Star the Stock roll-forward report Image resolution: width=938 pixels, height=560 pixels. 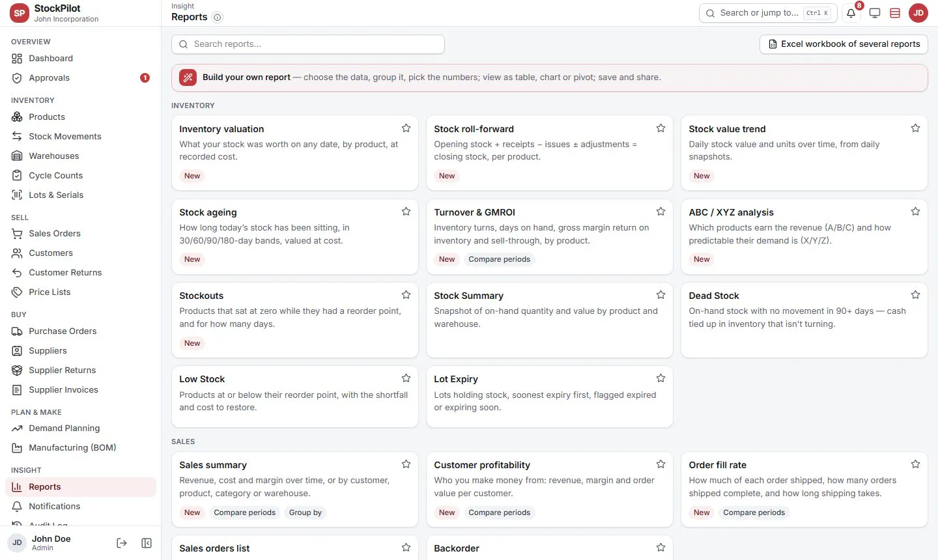pyautogui.click(x=661, y=128)
